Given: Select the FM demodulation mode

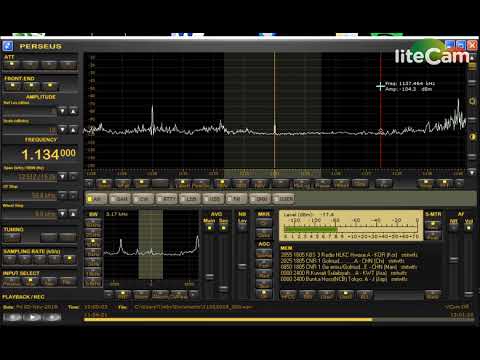Looking at the screenshot, I should [x=236, y=199].
